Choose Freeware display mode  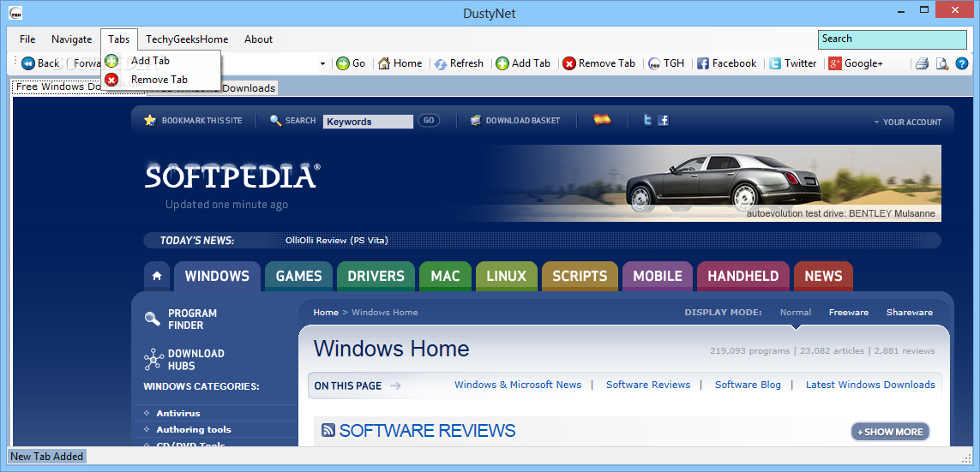tap(849, 312)
